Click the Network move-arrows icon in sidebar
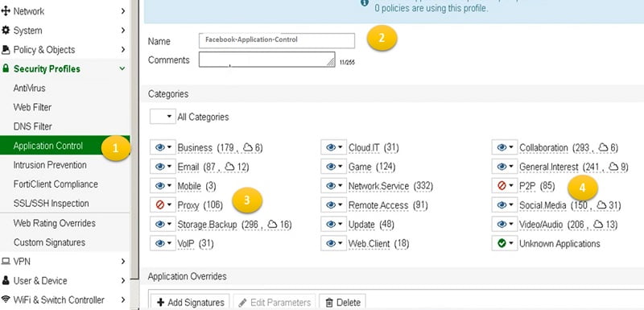Image resolution: width=644 pixels, height=310 pixels. tap(6, 11)
